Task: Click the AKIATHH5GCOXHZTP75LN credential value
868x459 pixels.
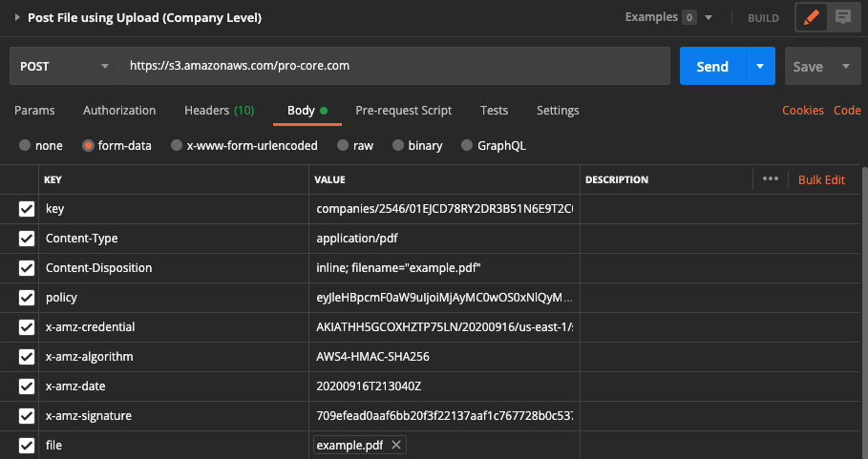Action: [444, 326]
